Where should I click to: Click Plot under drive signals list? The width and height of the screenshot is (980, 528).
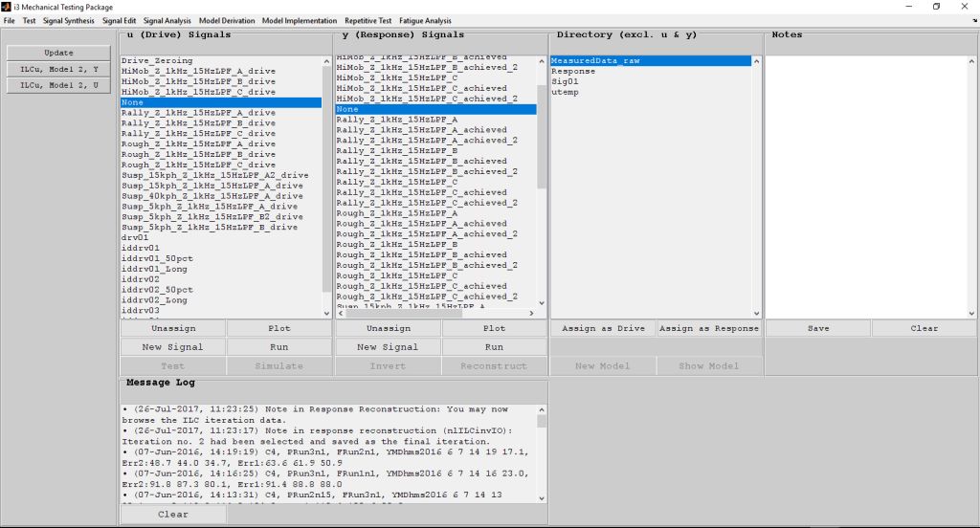(279, 328)
